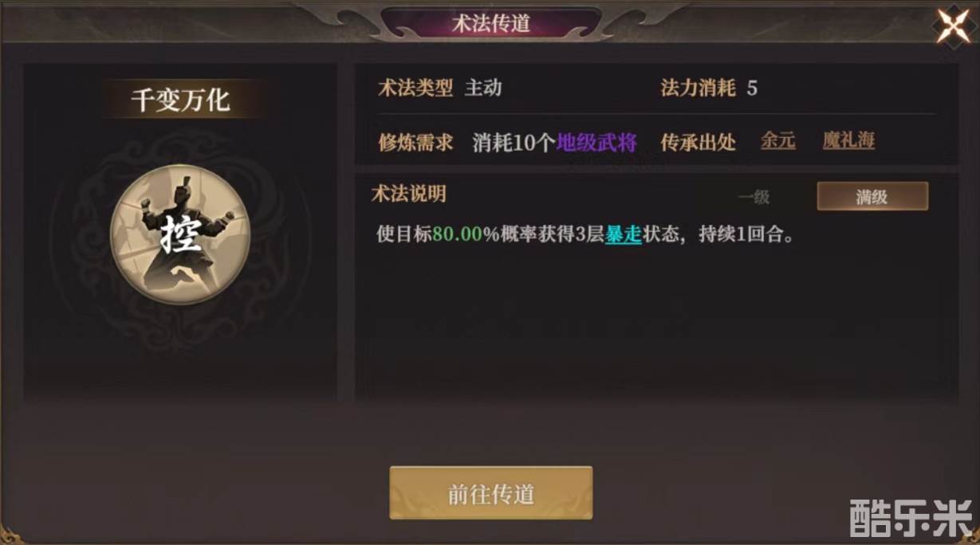Switch the description to 满级 level
The image size is (980, 545).
click(872, 197)
